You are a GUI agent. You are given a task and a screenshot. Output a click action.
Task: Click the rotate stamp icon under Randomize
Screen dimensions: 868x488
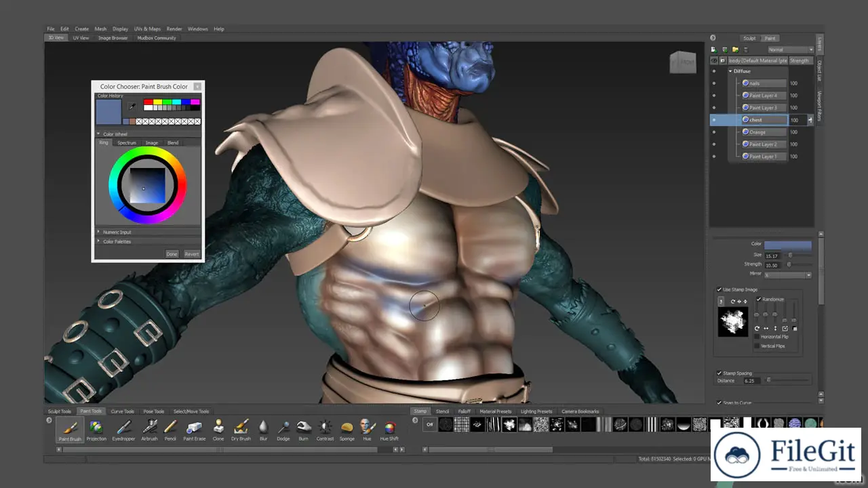pyautogui.click(x=757, y=329)
